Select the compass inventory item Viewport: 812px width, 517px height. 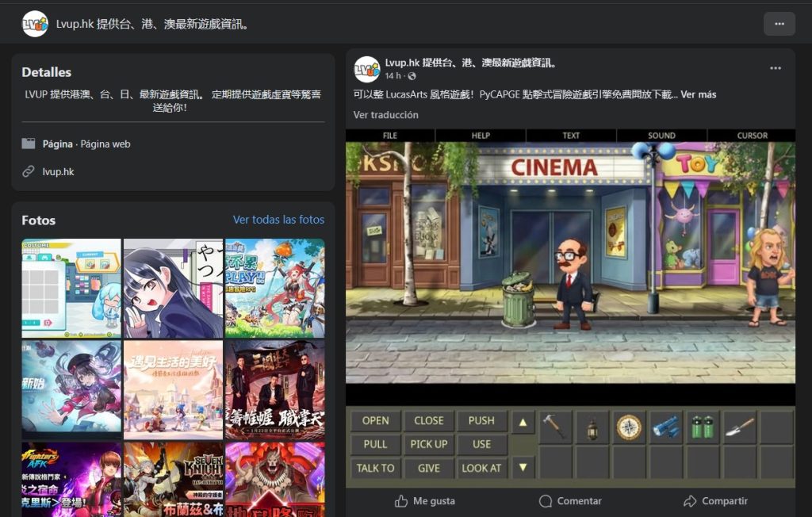[x=629, y=426]
